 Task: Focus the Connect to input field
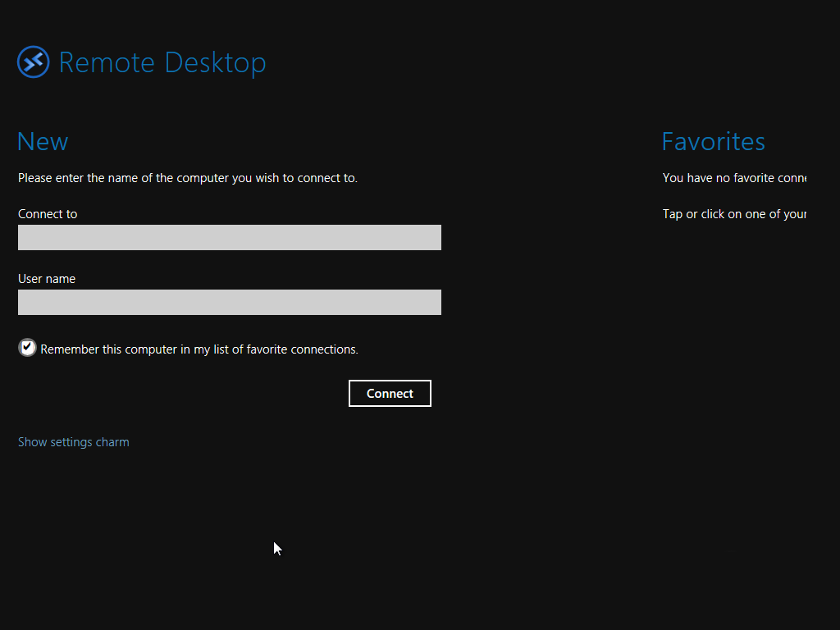(x=230, y=237)
